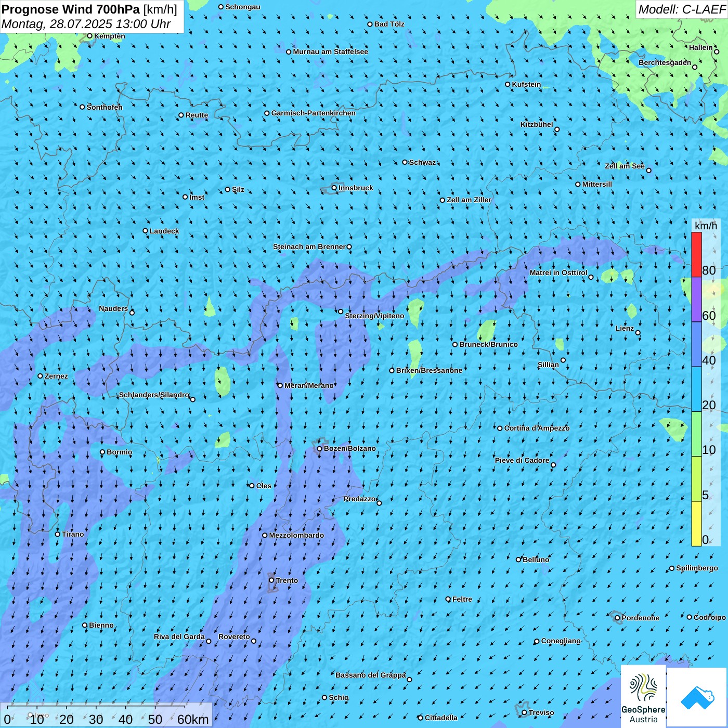
Task: Click the 'Steinach am Brenner' label
Action: point(309,246)
